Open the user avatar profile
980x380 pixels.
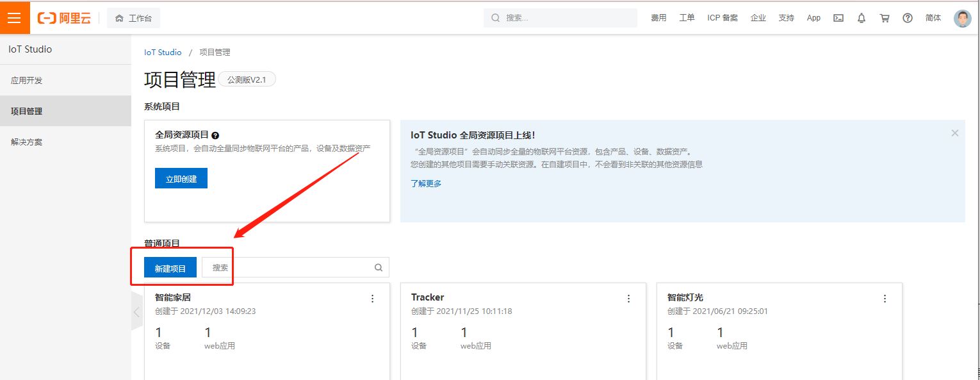pyautogui.click(x=962, y=18)
